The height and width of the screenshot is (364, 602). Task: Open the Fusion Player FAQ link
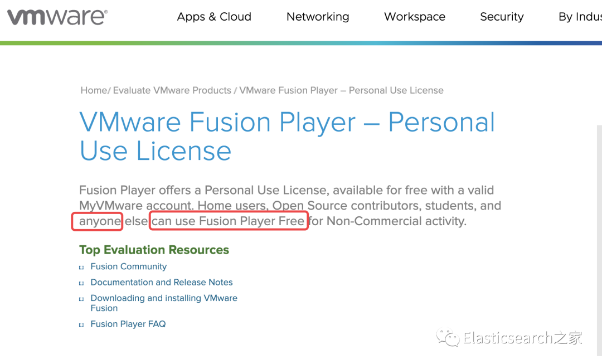pos(128,324)
